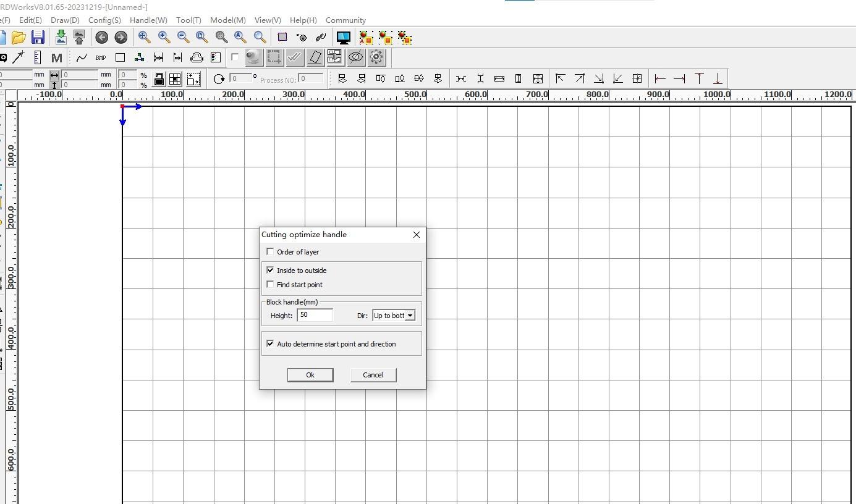Click the width mm field beside horizontal arrow
The image size is (856, 504).
pyautogui.click(x=80, y=74)
